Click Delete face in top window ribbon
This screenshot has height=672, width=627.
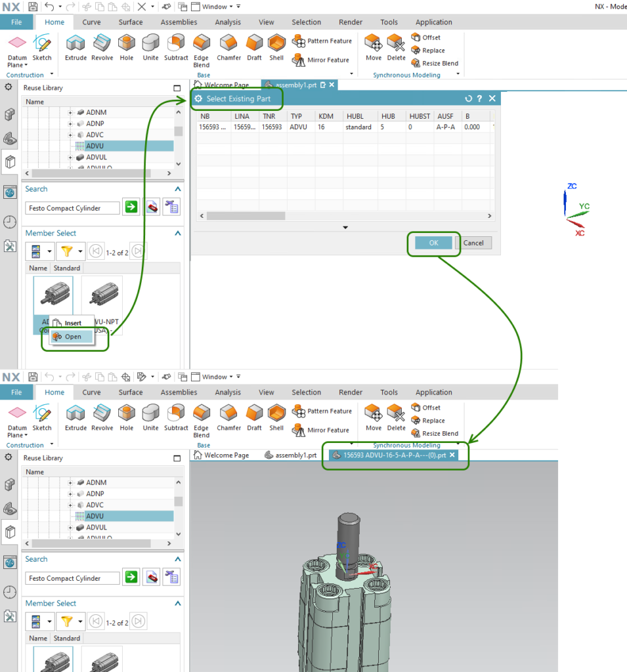pyautogui.click(x=397, y=47)
